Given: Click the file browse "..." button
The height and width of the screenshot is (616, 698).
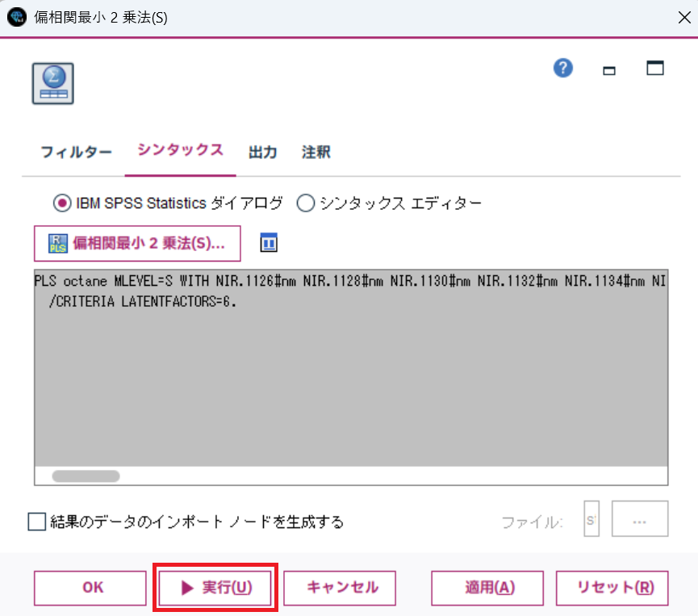Looking at the screenshot, I should pyautogui.click(x=640, y=519).
